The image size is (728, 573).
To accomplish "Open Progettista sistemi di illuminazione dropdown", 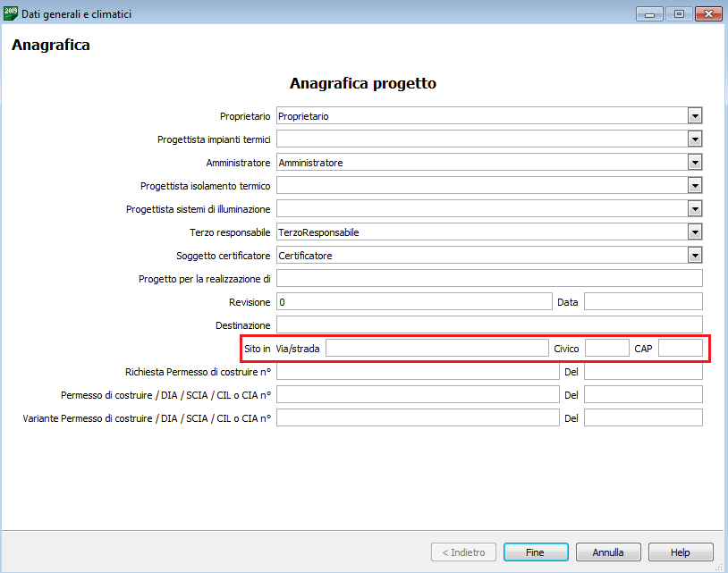I will (694, 209).
